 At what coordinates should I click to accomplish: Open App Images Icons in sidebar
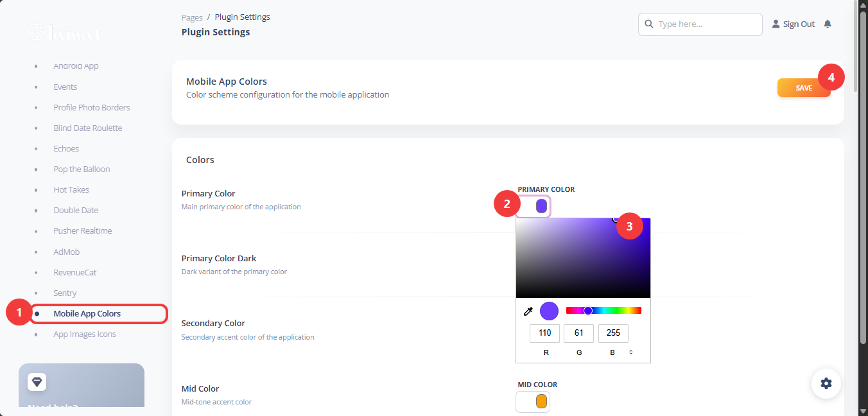(85, 334)
